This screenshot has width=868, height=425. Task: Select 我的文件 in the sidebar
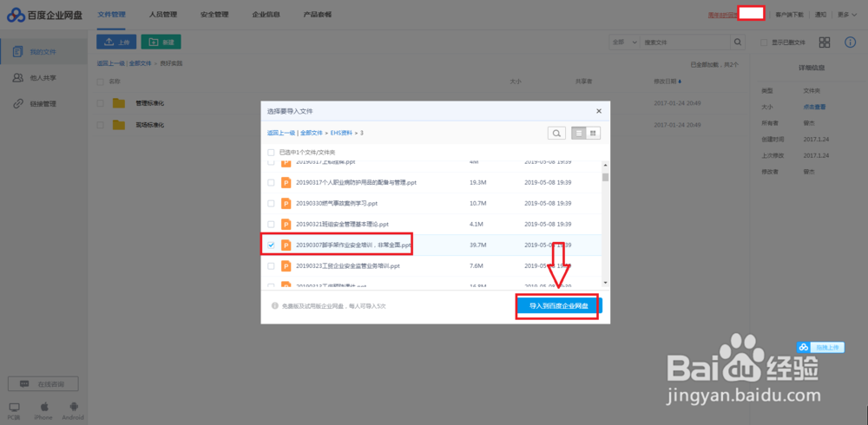click(43, 52)
